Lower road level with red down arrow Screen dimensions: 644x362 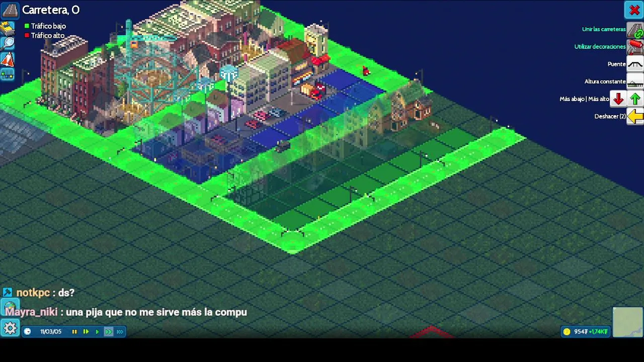click(618, 99)
